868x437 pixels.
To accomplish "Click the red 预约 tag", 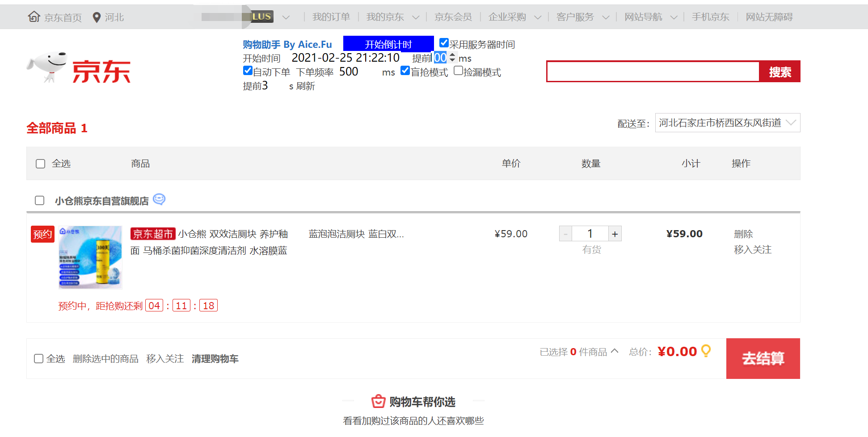I will (x=42, y=234).
